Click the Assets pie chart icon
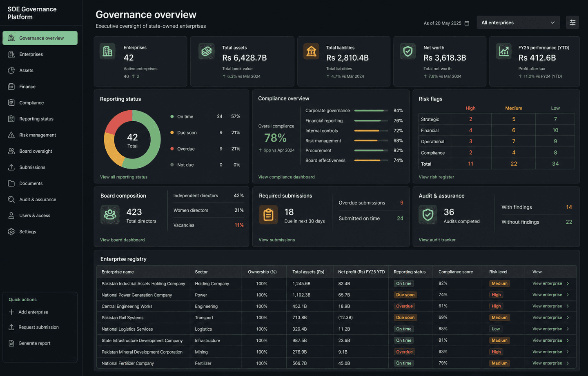This screenshot has width=588, height=376. point(11,70)
